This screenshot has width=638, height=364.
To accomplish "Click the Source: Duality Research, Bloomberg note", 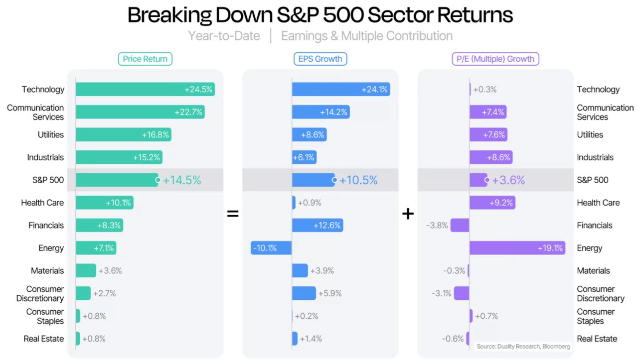I will (523, 346).
